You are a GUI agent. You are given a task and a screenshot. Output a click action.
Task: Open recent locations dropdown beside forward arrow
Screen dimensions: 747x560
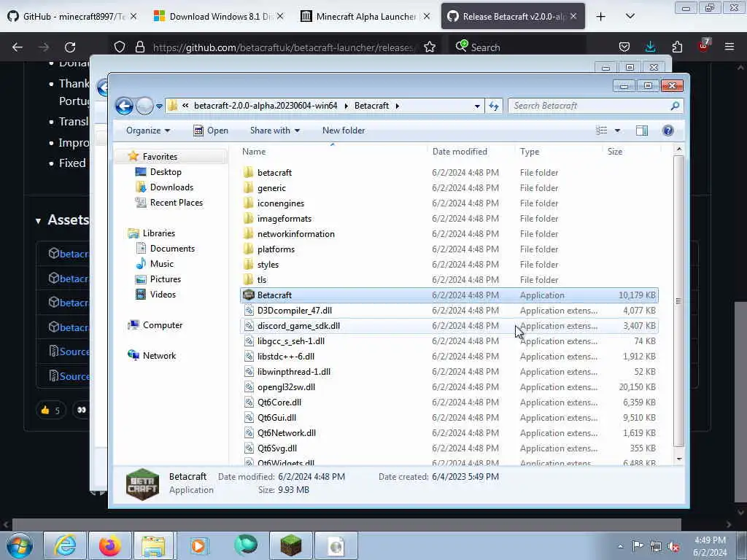159,106
